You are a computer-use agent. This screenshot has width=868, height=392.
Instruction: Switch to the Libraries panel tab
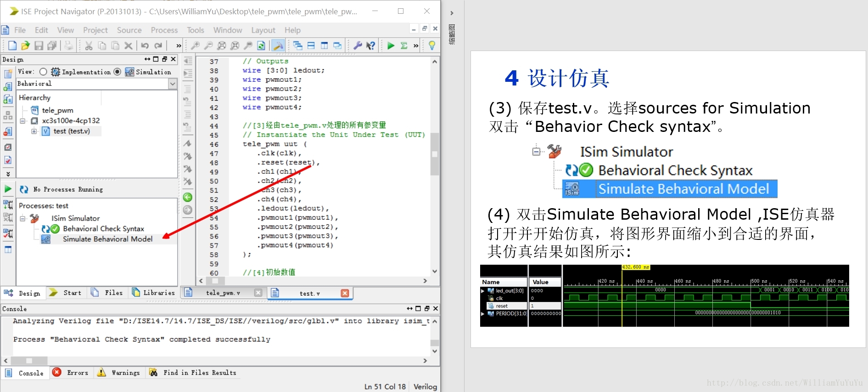[153, 293]
